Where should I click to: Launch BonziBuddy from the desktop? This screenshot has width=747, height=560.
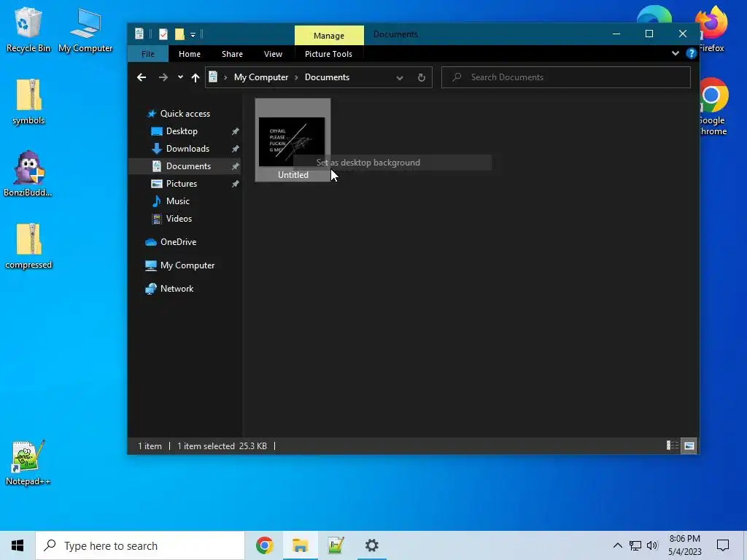pos(28,174)
